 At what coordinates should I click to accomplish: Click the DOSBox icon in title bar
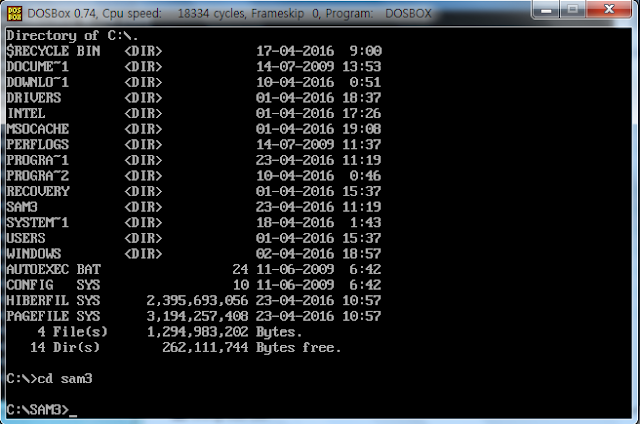(15, 11)
